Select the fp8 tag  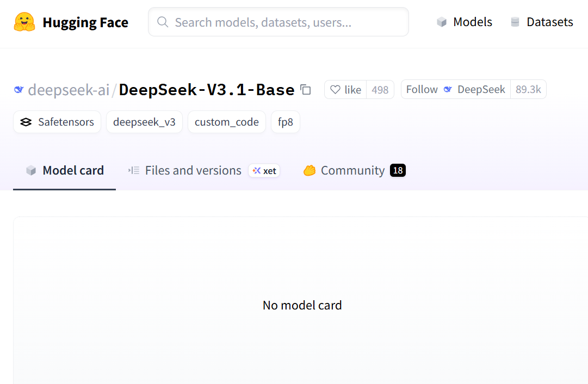[x=286, y=122]
